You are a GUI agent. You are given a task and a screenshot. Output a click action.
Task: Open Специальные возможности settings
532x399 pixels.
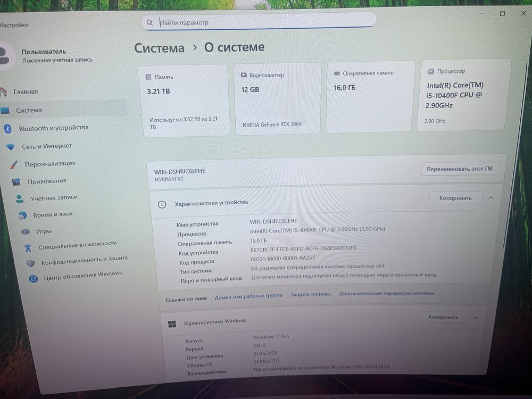(77, 245)
